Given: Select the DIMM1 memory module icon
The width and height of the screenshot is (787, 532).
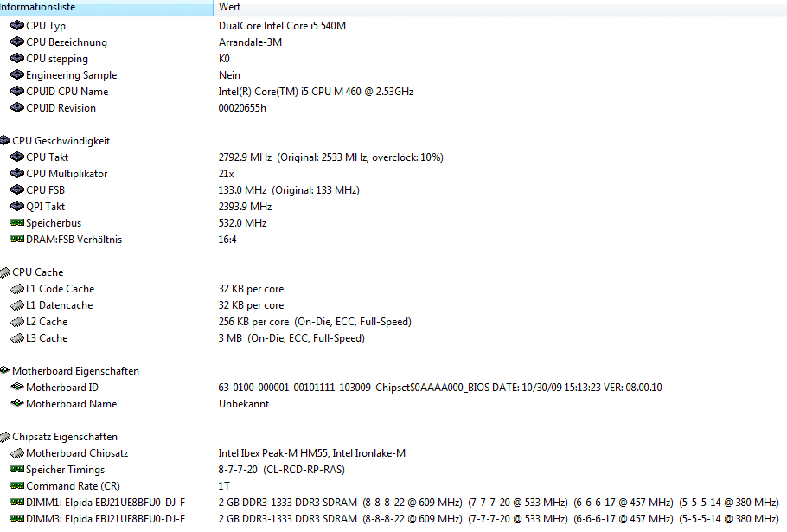Looking at the screenshot, I should point(17,502).
